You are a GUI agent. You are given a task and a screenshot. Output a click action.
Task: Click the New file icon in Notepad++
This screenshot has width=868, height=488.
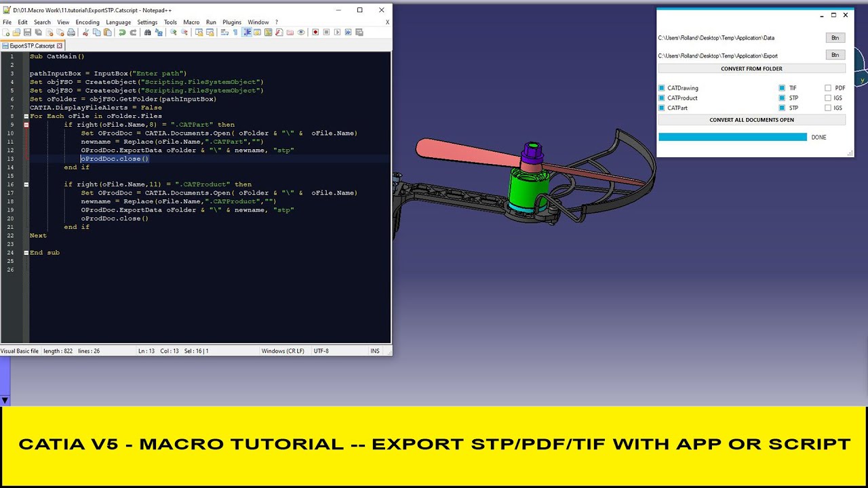click(5, 33)
